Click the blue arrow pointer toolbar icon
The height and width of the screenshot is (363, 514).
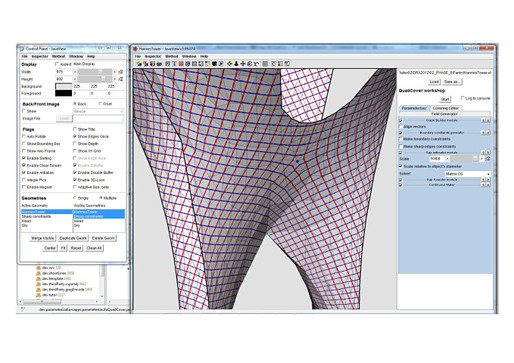(x=221, y=63)
